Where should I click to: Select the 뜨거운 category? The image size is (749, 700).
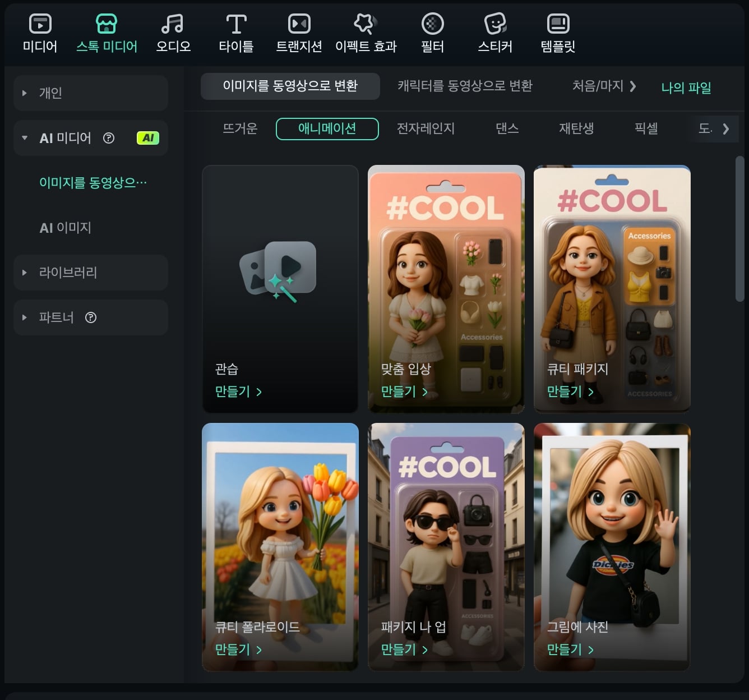[x=240, y=128]
